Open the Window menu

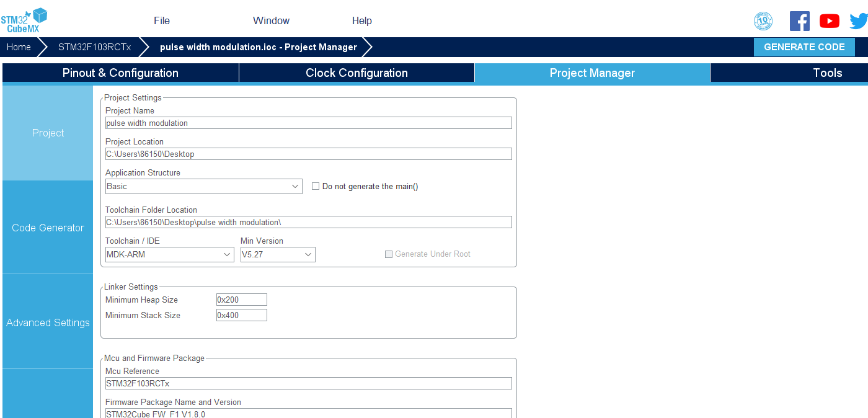[271, 20]
